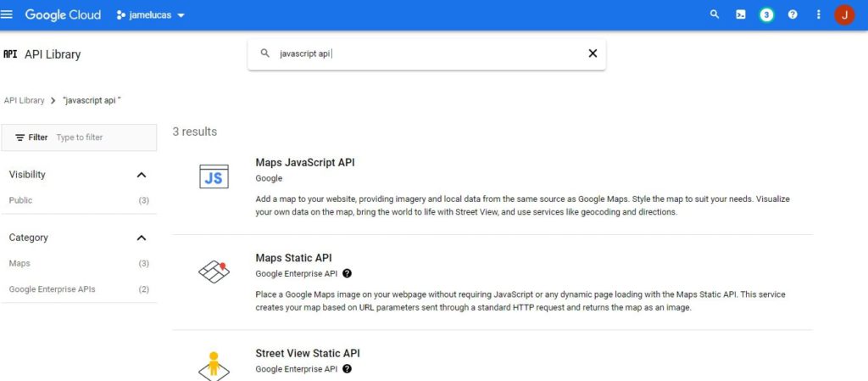Open the user account avatar
868x381 pixels.
[844, 14]
